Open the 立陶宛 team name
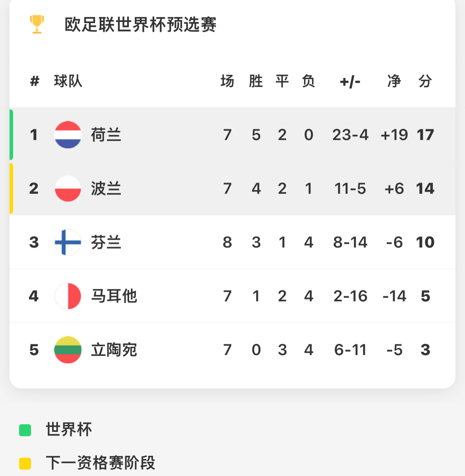Viewport: 465px width, 476px height. [x=114, y=350]
